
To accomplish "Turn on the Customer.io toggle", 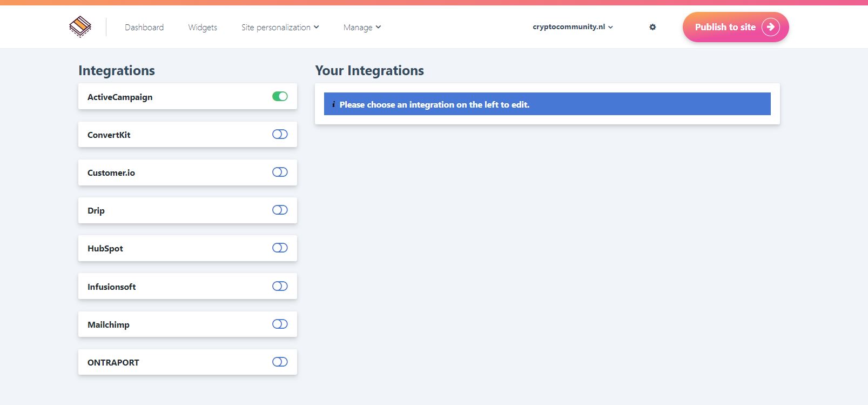I will pos(280,172).
